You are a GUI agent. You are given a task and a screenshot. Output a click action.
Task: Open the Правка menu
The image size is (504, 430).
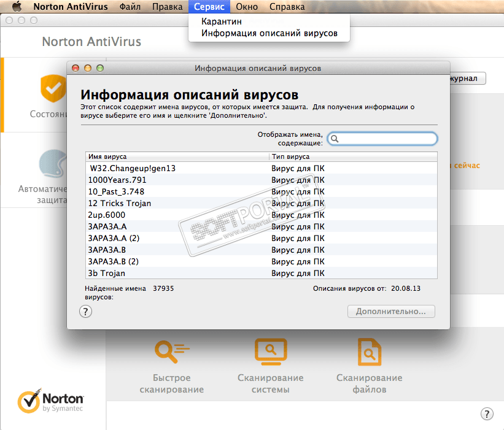(167, 6)
